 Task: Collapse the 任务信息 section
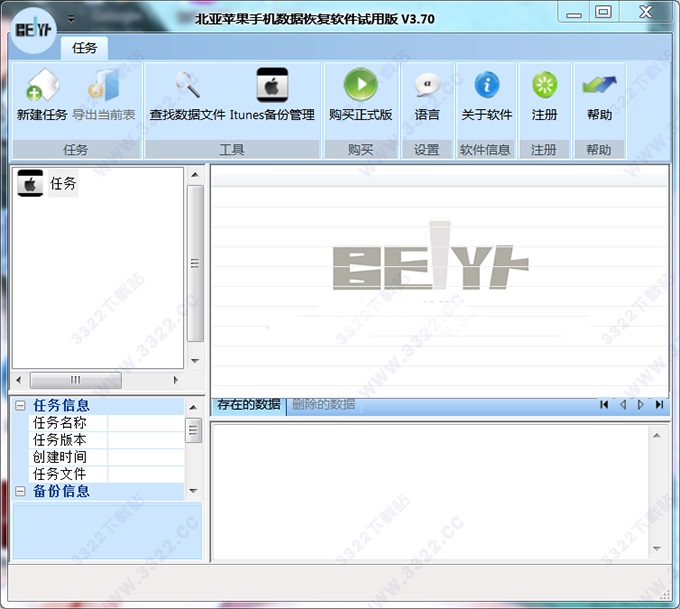coord(20,406)
